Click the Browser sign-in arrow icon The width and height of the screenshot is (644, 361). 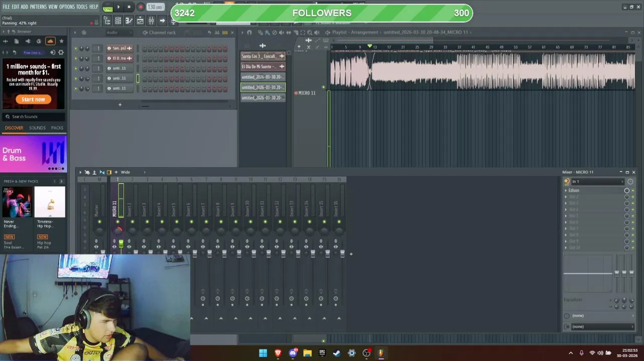pyautogui.click(x=53, y=52)
